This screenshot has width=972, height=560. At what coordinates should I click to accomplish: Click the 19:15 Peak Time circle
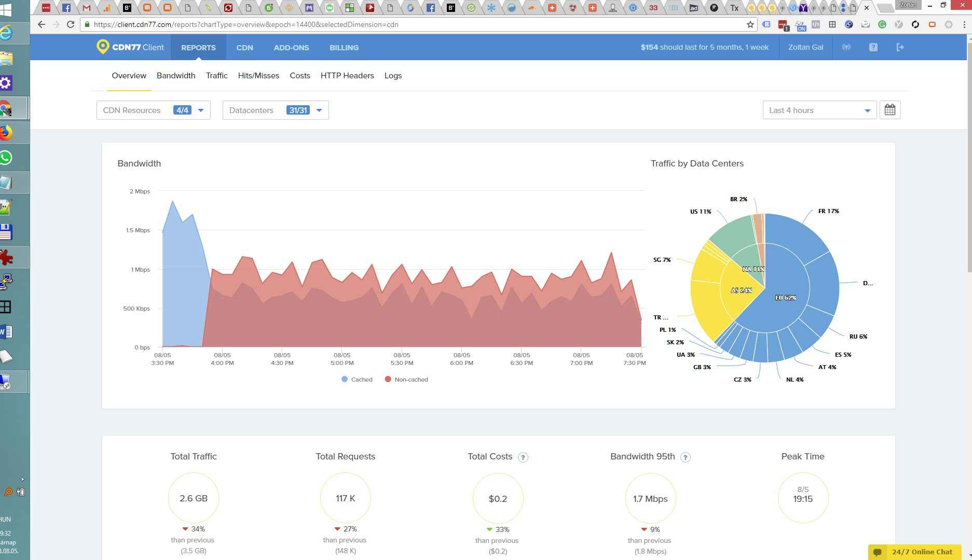click(x=803, y=498)
